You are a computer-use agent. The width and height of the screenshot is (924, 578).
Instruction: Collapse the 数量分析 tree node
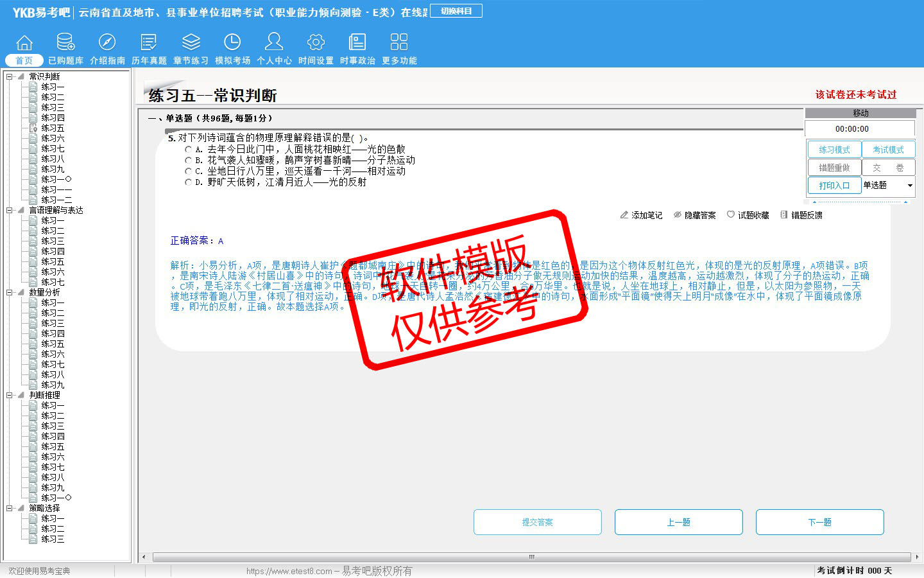(x=10, y=292)
